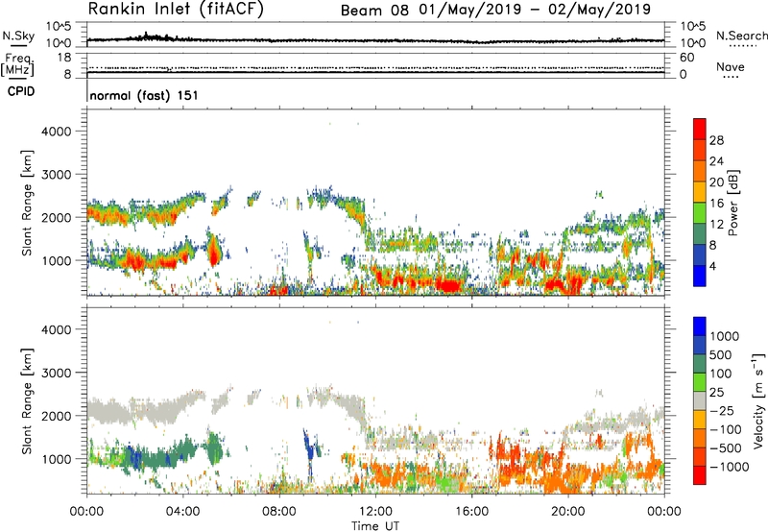Image resolution: width=768 pixels, height=532 pixels.
Task: Select the "Slant Range [km]" label of velocity panel
Action: (x=27, y=400)
